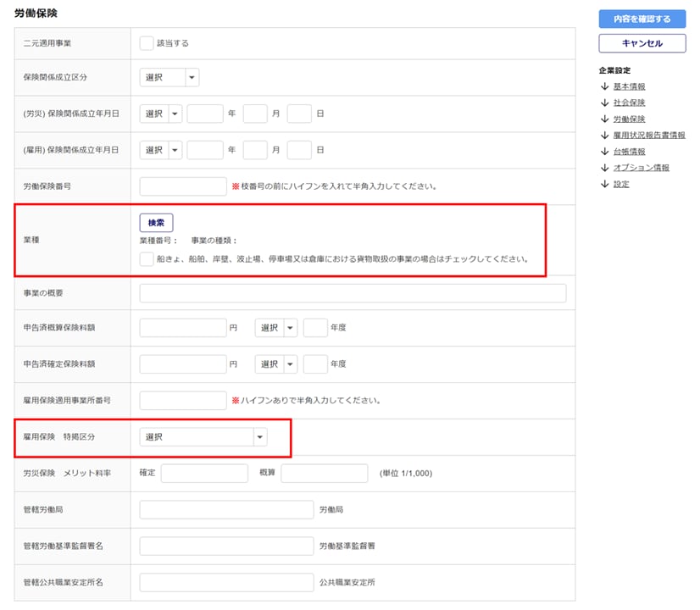
Task: Navigate to 雇用状況報告書情報 link
Action: (648, 136)
